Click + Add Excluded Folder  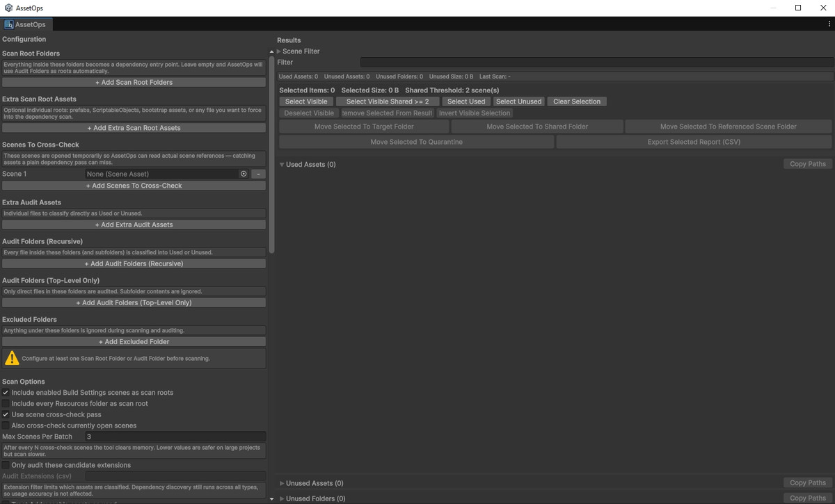[134, 341]
